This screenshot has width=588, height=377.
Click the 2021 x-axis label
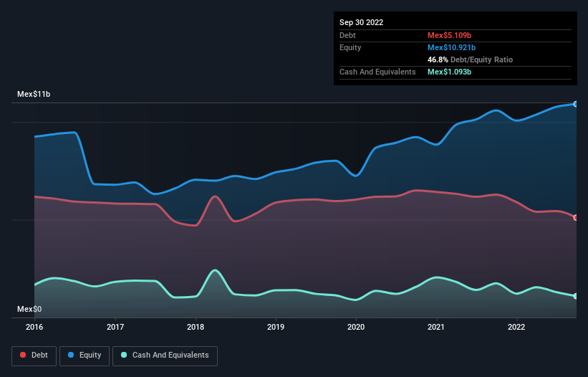coord(436,327)
